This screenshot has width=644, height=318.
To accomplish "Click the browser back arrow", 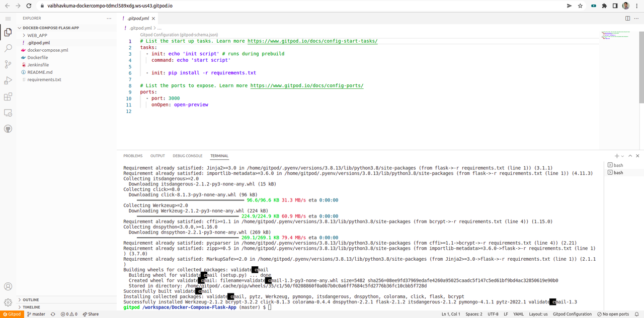I will tap(7, 6).
